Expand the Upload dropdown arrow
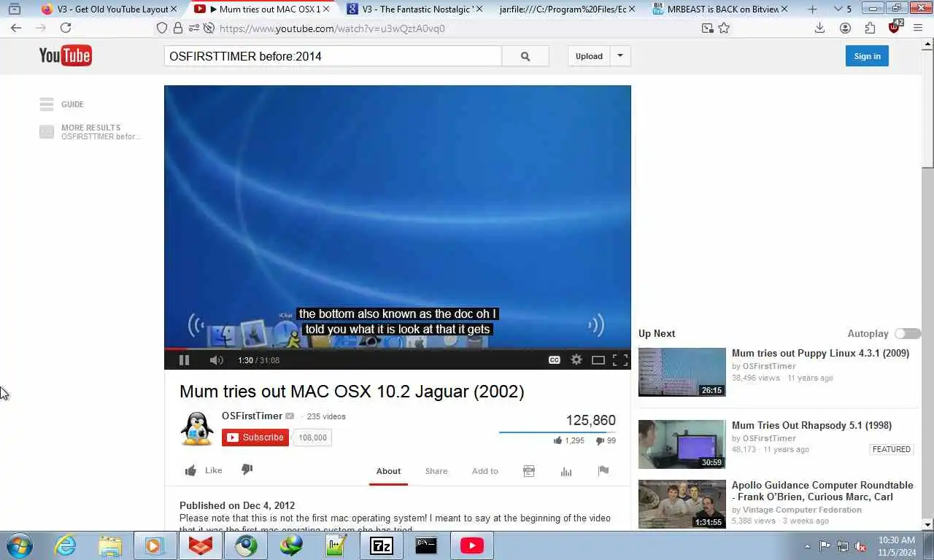This screenshot has height=560, width=934. [x=620, y=56]
